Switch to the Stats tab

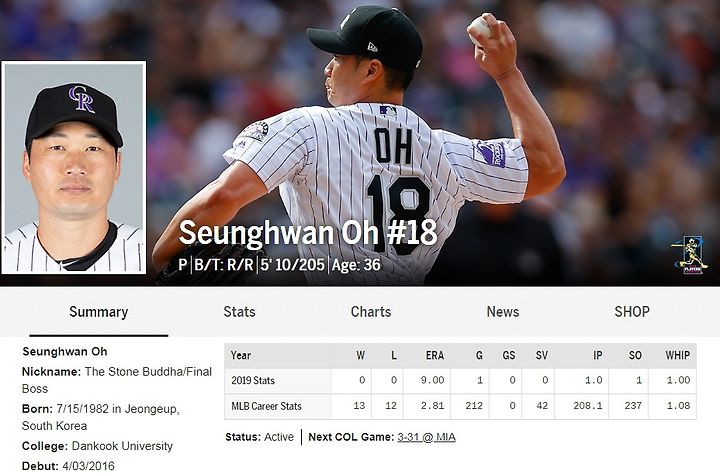click(239, 312)
